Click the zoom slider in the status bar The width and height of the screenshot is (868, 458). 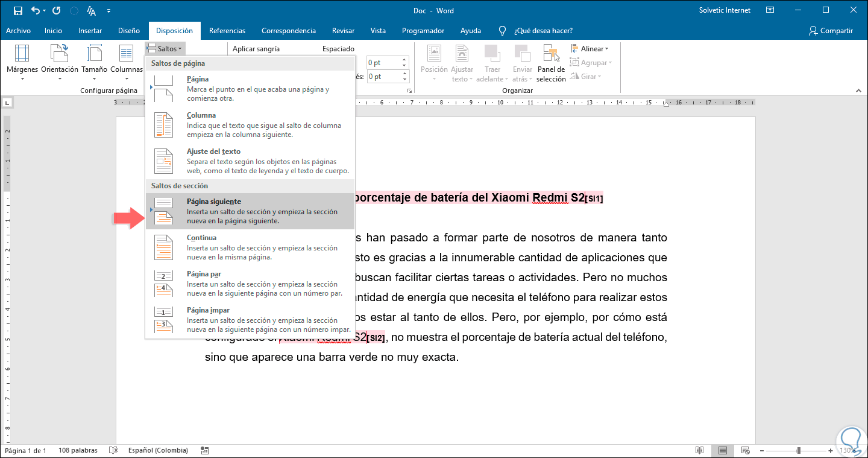[x=799, y=451]
